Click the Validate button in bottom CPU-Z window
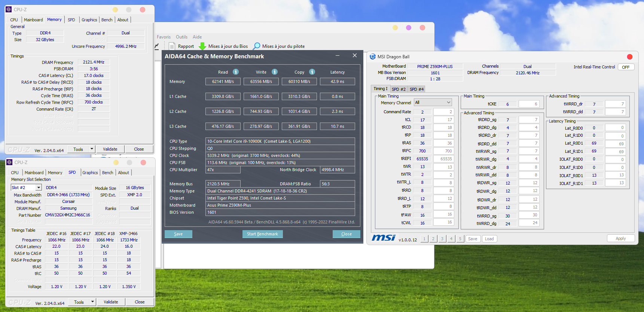This screenshot has width=644, height=312. click(111, 302)
